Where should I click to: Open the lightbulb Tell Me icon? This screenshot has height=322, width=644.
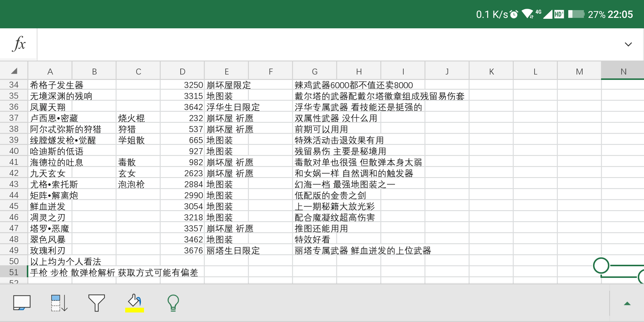click(173, 303)
